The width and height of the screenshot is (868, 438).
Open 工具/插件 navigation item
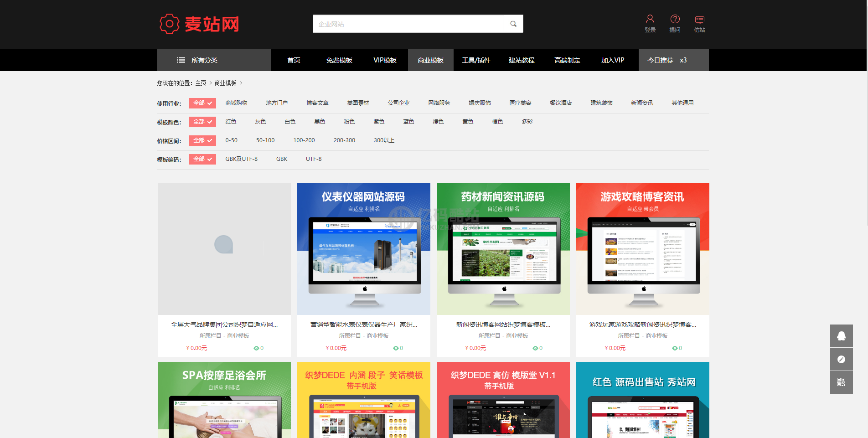476,60
